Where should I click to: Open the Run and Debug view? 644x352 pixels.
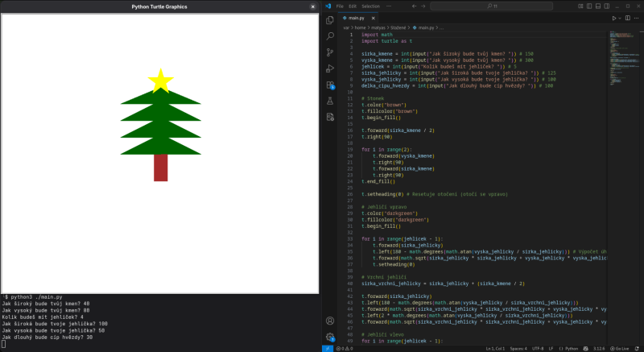pyautogui.click(x=330, y=68)
